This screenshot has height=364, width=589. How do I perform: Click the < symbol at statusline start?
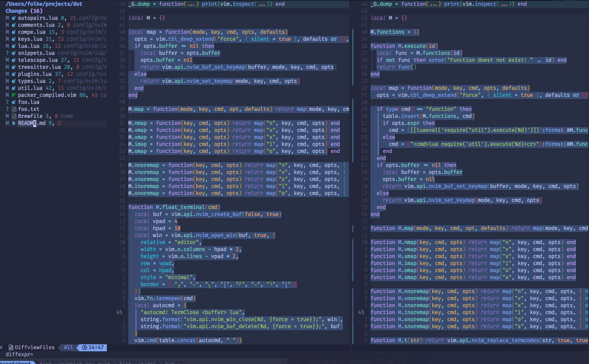coord(1,347)
